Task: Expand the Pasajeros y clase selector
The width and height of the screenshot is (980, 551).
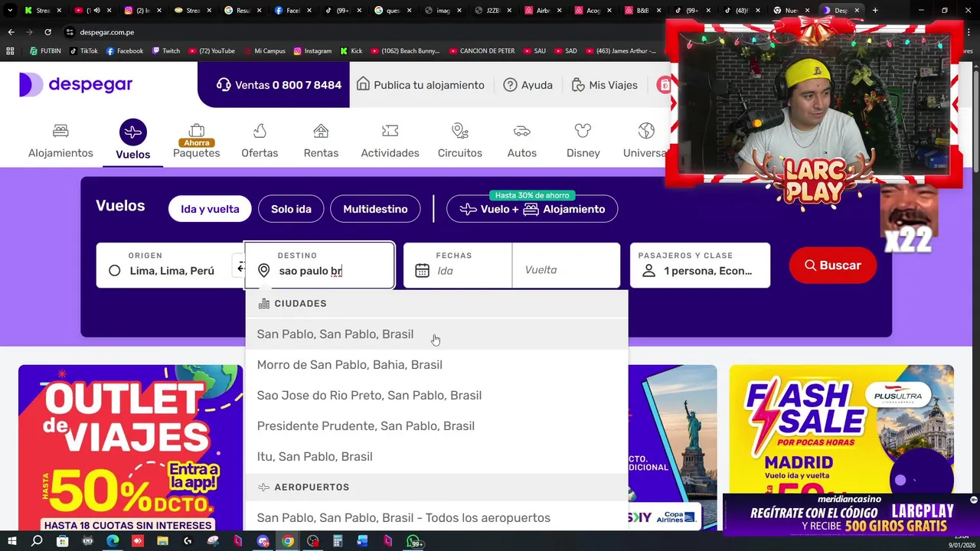Action: click(700, 266)
